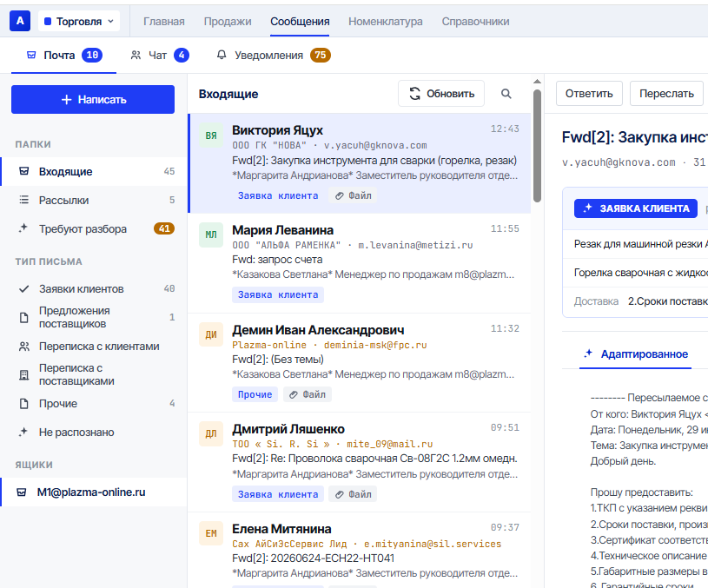Click the list icon beside Рассылки

pyautogui.click(x=24, y=200)
